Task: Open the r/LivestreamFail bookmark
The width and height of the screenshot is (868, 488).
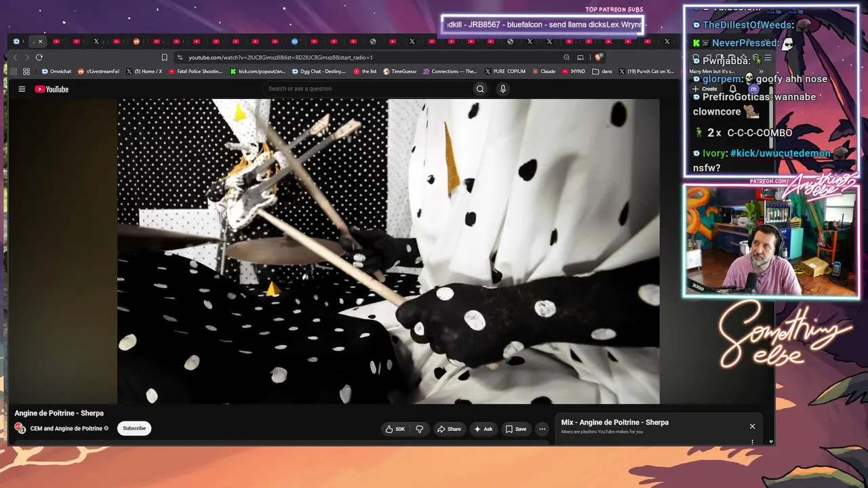Action: (99, 71)
